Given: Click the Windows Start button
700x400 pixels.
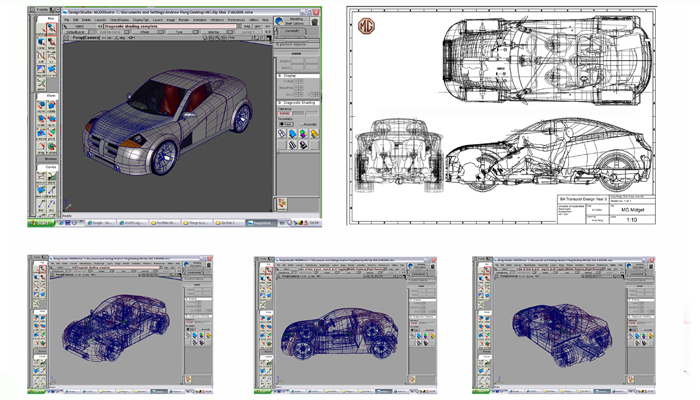Looking at the screenshot, I should tap(41, 222).
